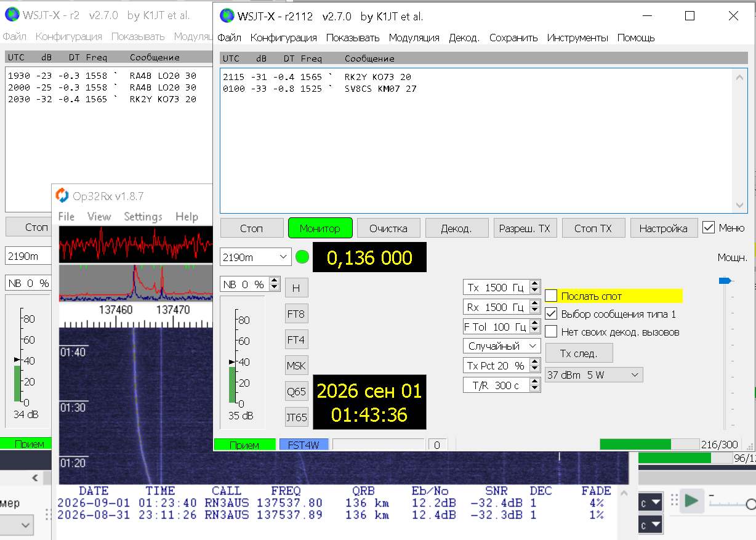Switch to FT4 mode button
Viewport: 756px width, 540px height.
pos(296,340)
